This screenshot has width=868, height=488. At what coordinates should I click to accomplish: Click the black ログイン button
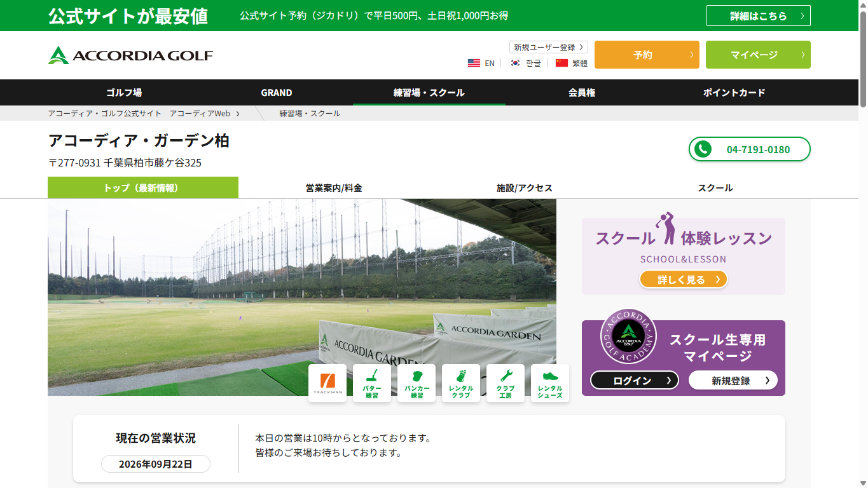pos(635,380)
